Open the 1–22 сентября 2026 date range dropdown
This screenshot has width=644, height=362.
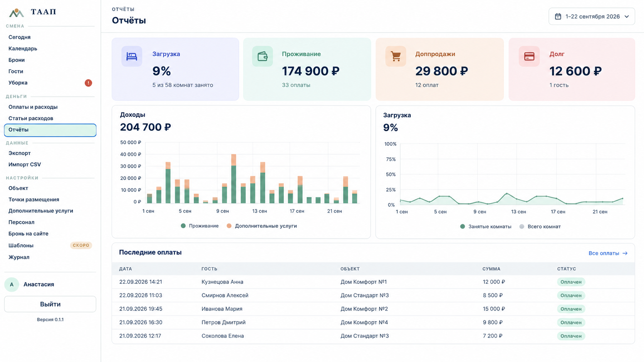pos(592,17)
